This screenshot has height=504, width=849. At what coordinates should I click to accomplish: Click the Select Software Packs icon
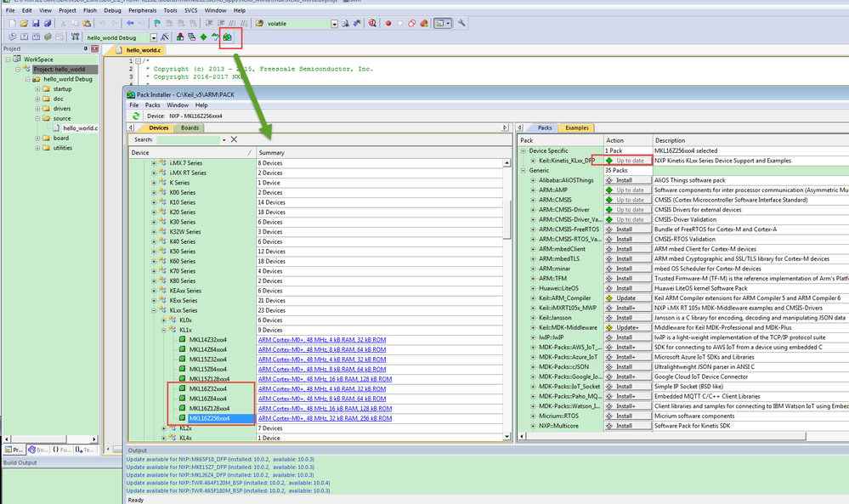click(x=216, y=37)
